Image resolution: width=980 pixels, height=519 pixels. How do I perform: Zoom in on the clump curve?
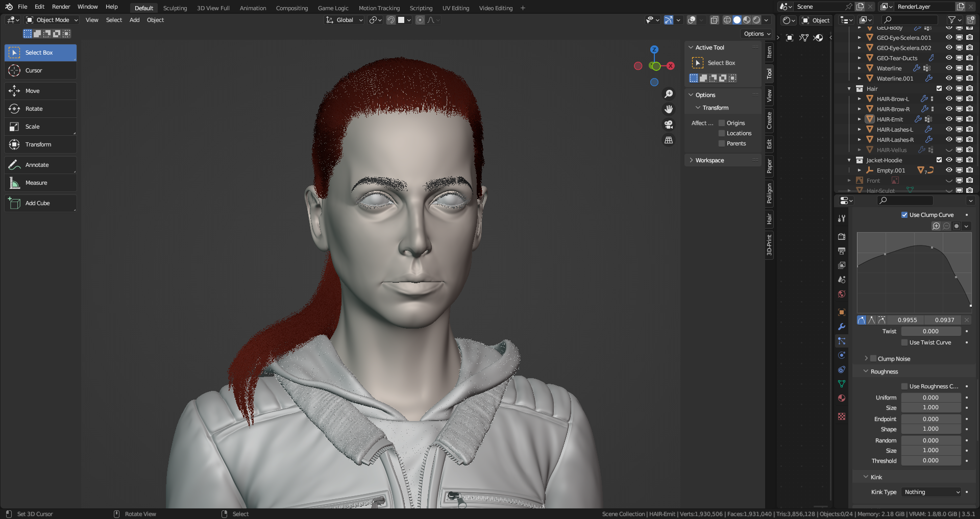936,226
